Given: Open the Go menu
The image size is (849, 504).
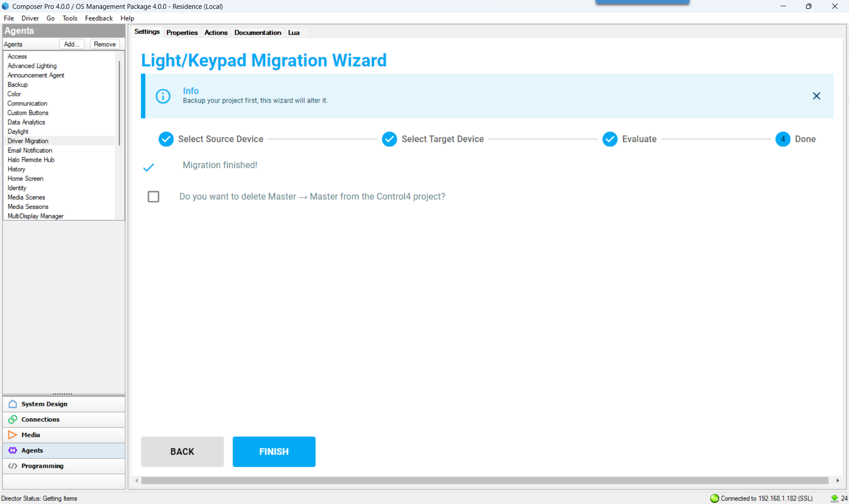Looking at the screenshot, I should pos(50,18).
